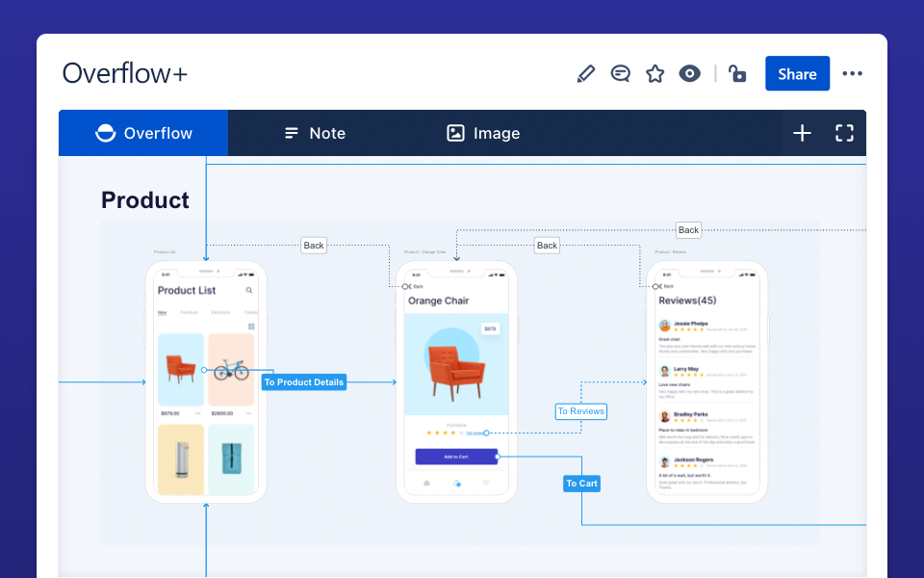Click the pencil edit icon
Viewport: 924px width, 578px height.
coord(586,74)
